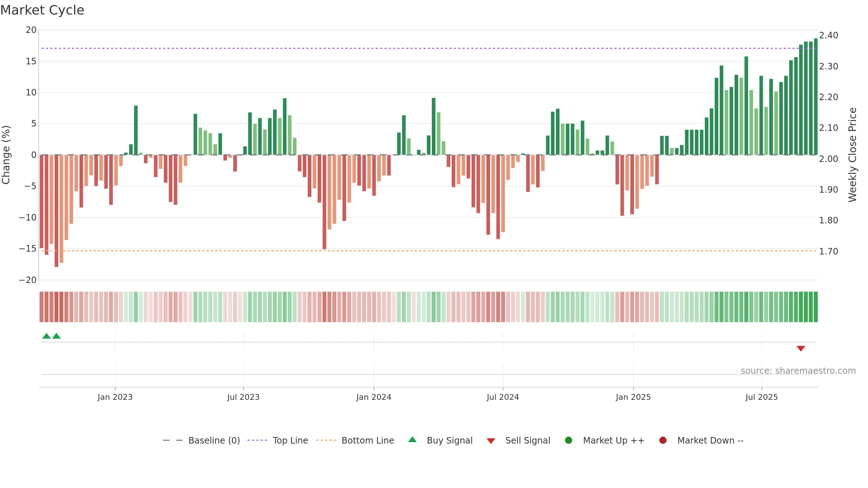The width and height of the screenshot is (868, 488).
Task: Click the −20 change axis tick label
Action: point(28,280)
